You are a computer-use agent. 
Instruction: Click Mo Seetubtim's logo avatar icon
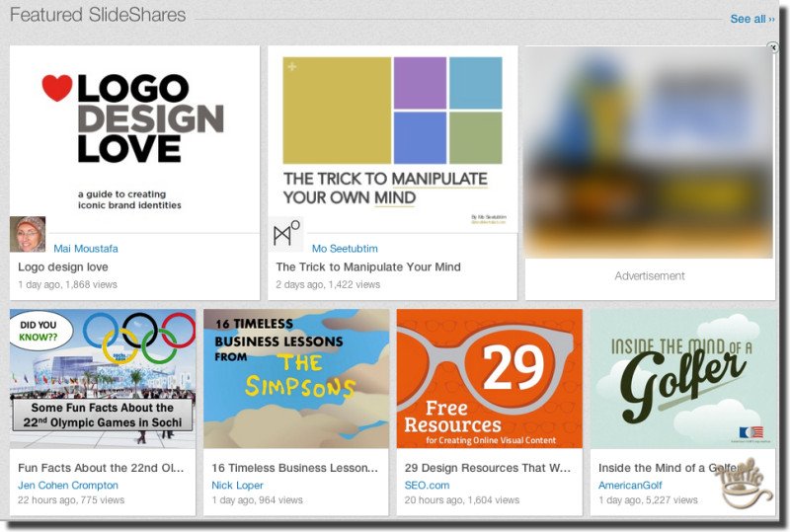(285, 234)
